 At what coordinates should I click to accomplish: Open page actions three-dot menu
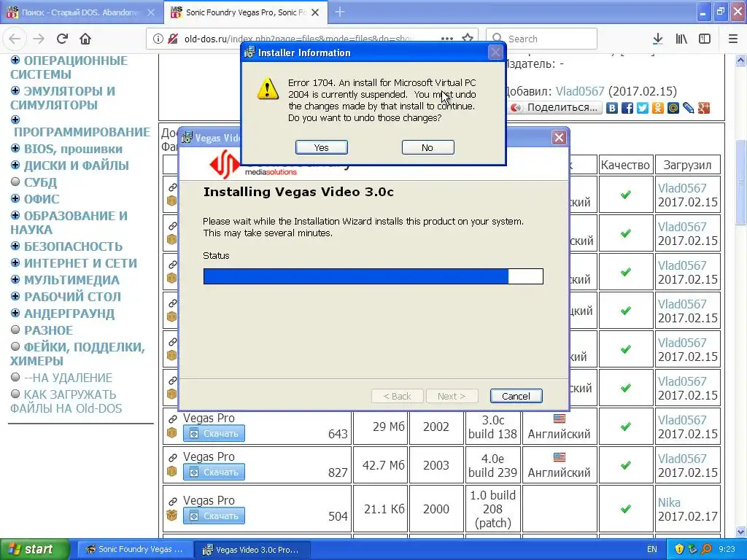pyautogui.click(x=447, y=39)
